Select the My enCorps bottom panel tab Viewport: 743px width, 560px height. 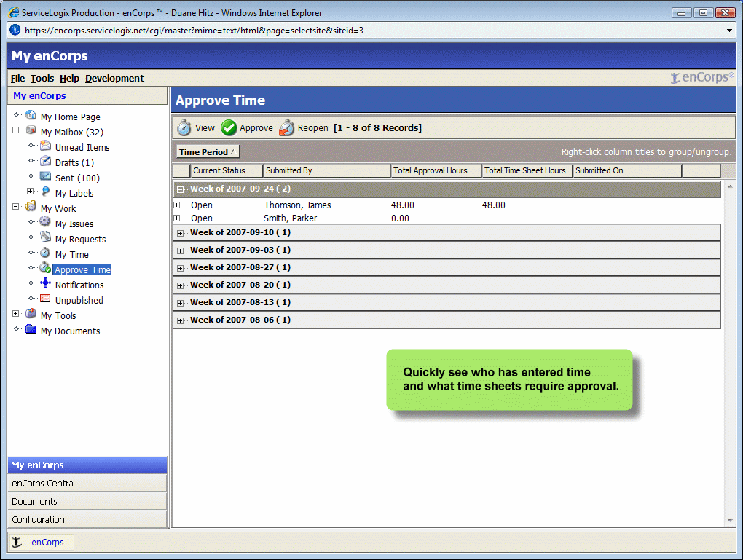87,465
